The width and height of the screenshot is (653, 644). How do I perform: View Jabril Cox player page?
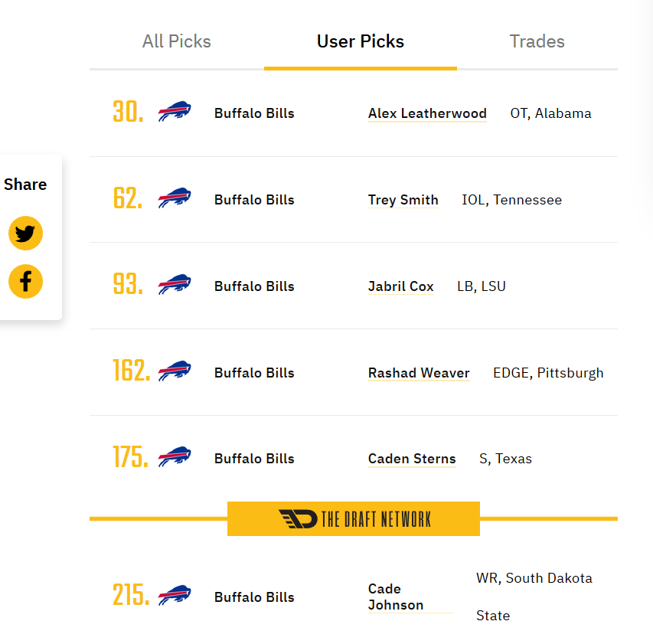401,286
